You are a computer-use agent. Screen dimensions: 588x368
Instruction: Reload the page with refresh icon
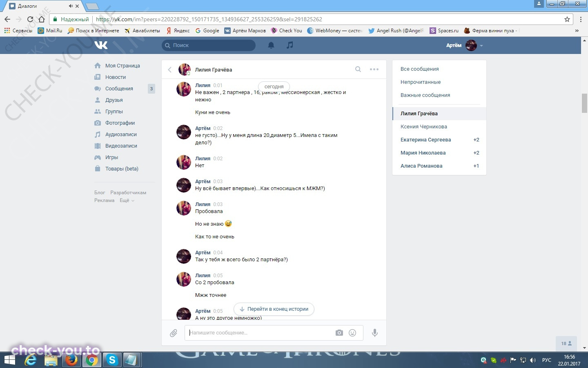pyautogui.click(x=30, y=19)
